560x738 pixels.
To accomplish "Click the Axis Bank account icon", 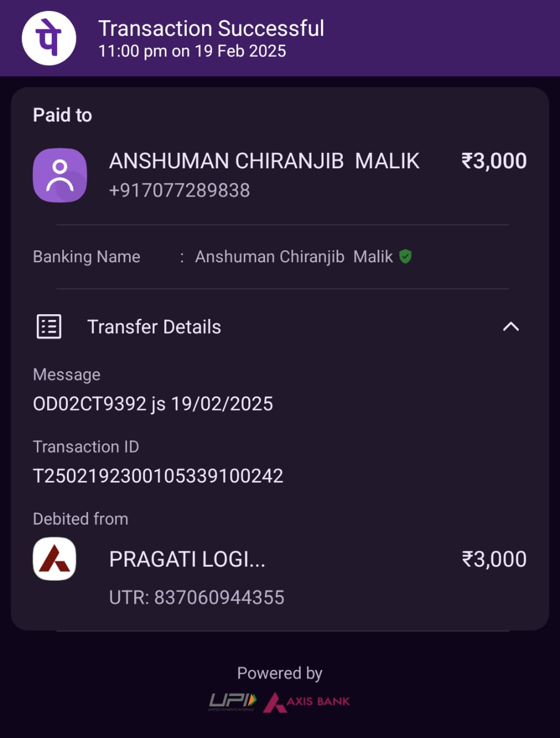I will tap(55, 559).
